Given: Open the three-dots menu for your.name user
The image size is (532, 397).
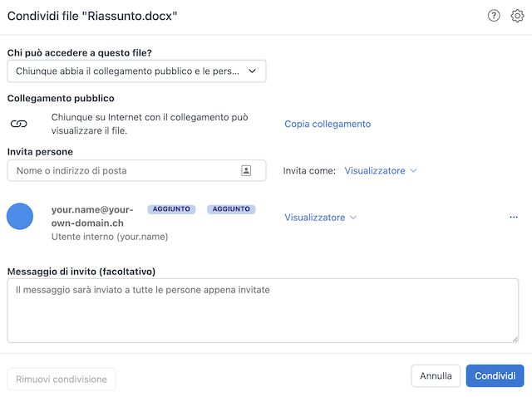Looking at the screenshot, I should coord(514,217).
